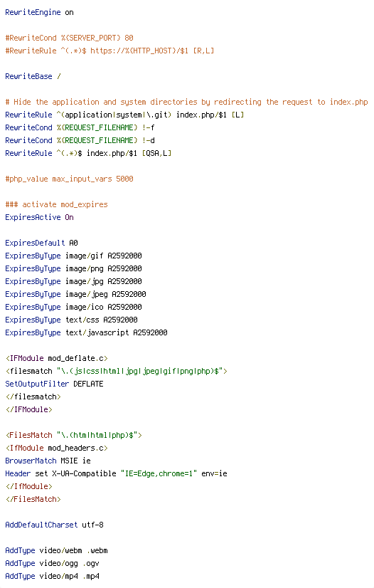Click the ExpiresActive On directive

(x=39, y=217)
